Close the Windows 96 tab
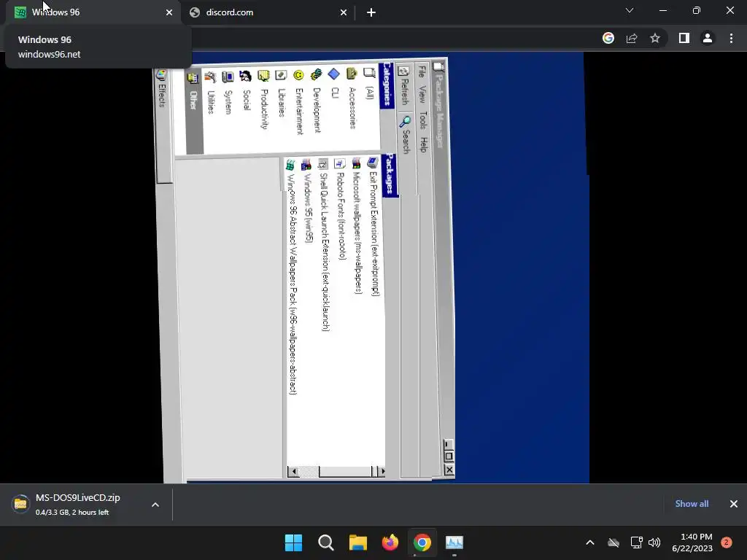Viewport: 747px width, 560px height. (x=169, y=13)
